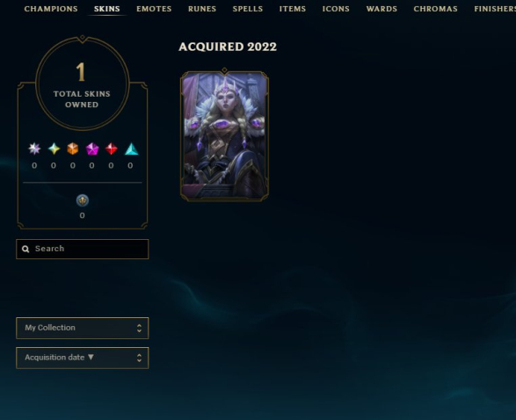Click the white Transcendent gem icon
The width and height of the screenshot is (516, 420).
[x=34, y=148]
